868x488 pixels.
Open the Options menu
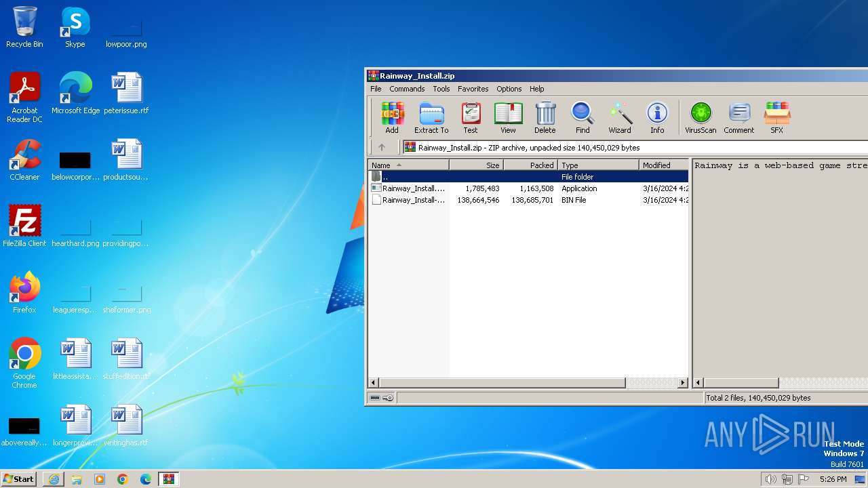pyautogui.click(x=509, y=89)
